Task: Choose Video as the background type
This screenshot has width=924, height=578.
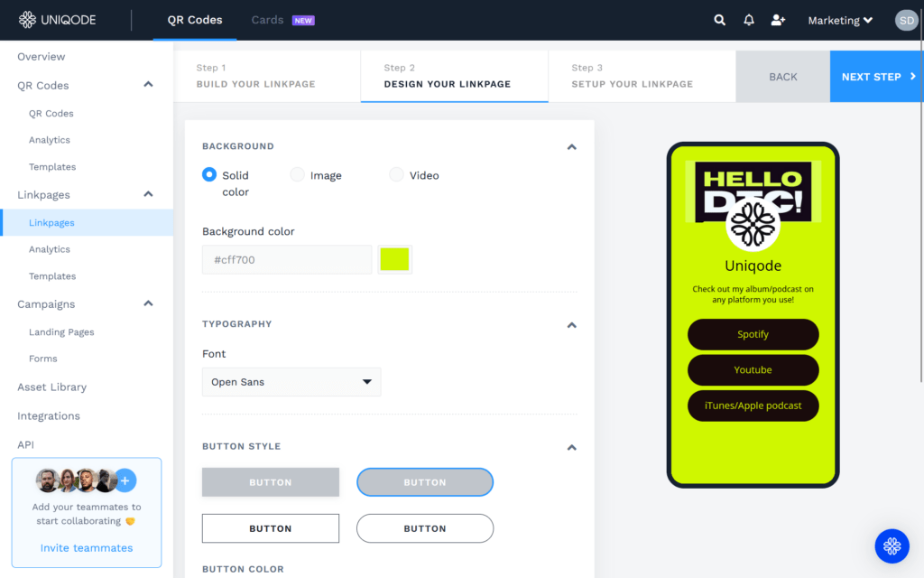Action: [396, 174]
